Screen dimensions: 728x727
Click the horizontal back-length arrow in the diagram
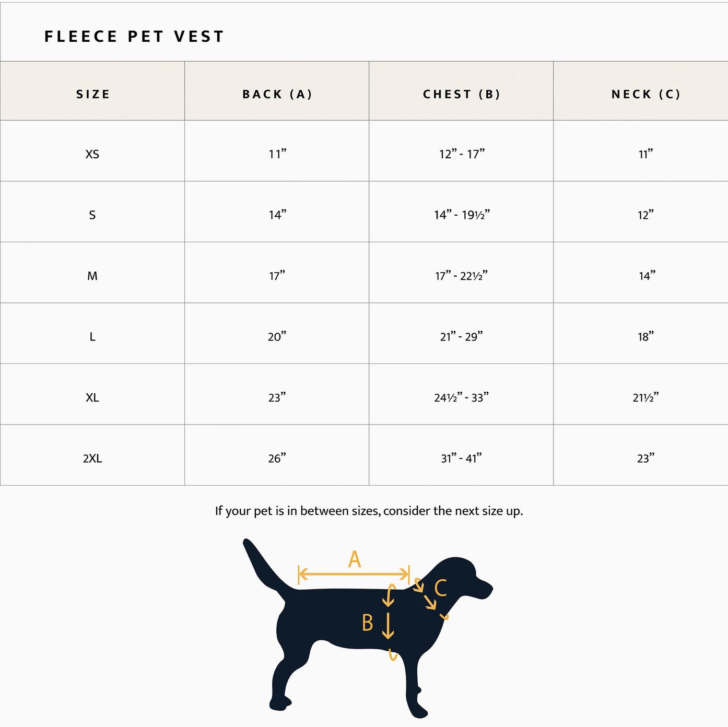pos(353,574)
